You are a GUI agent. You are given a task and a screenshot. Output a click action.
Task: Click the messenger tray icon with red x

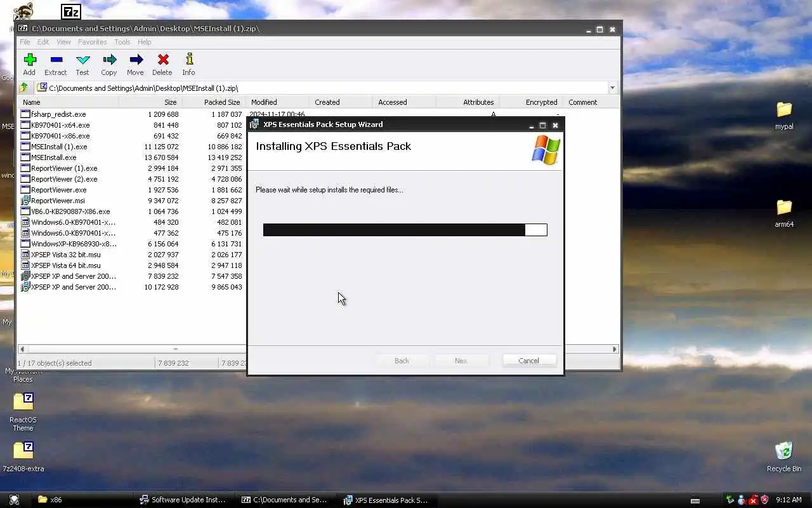pos(742,500)
